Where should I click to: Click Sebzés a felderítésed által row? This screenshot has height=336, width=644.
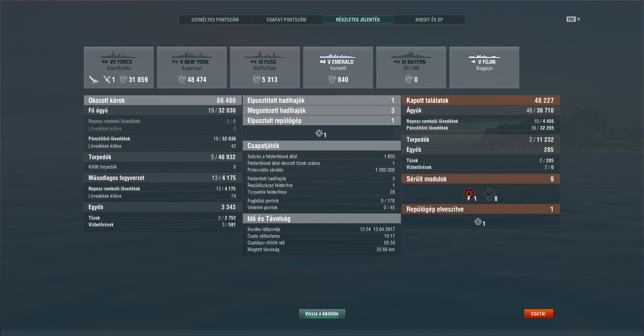(321, 157)
